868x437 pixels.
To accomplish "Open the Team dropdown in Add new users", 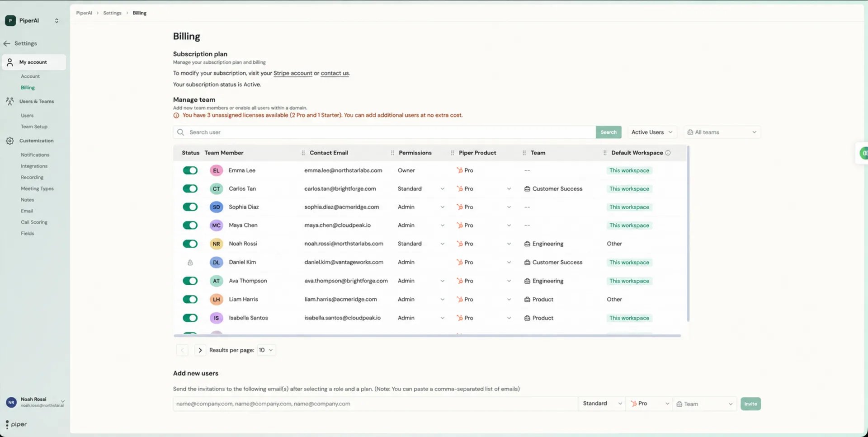I will tap(705, 404).
